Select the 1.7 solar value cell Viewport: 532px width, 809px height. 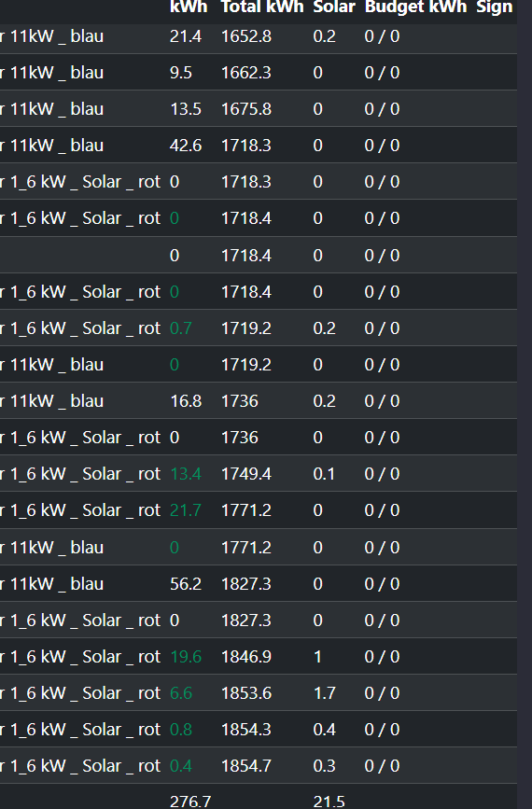tap(324, 693)
